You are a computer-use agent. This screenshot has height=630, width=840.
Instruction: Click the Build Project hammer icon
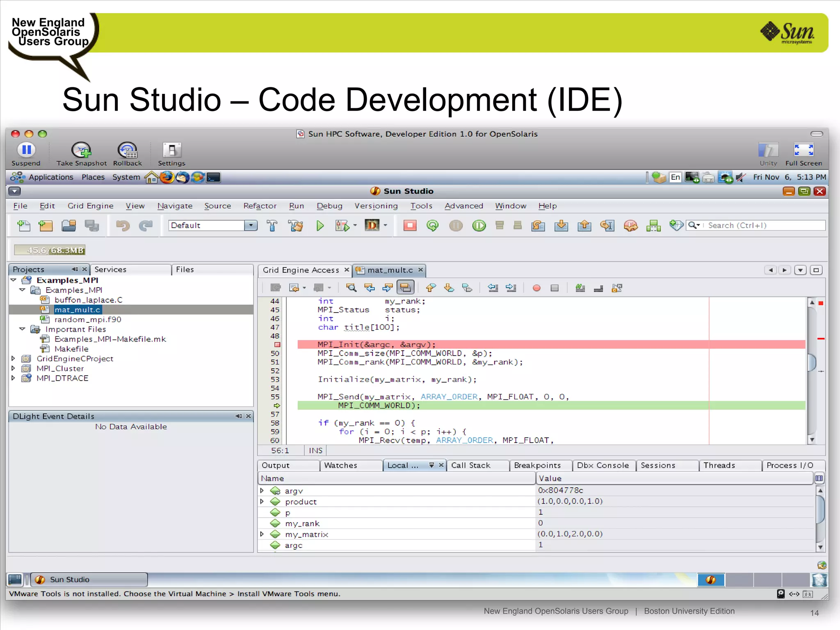pos(272,226)
